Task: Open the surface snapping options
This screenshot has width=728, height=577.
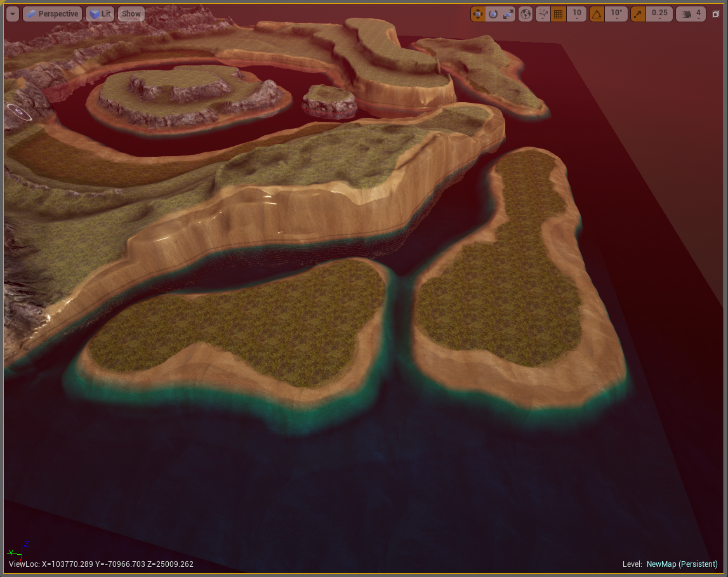Action: point(542,14)
